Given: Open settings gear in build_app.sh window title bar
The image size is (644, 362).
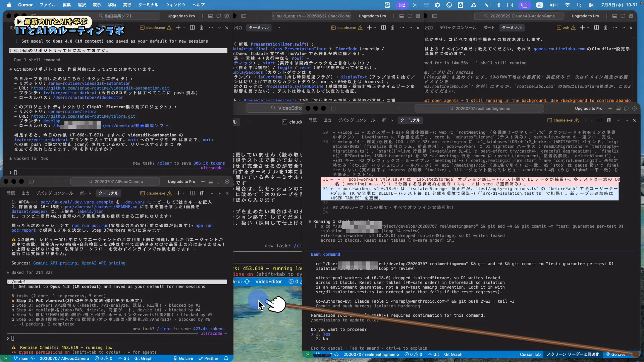Looking at the screenshot, I should click(418, 16).
